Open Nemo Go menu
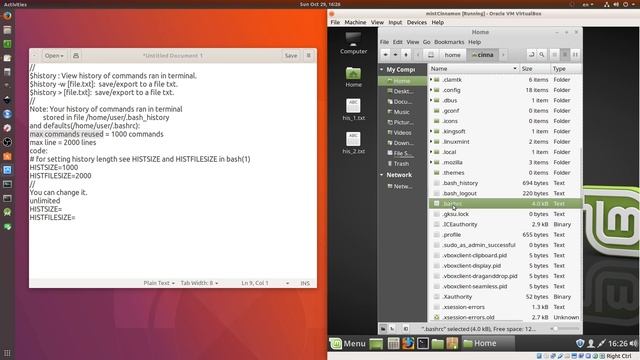This screenshot has width=640, height=360. [x=427, y=42]
